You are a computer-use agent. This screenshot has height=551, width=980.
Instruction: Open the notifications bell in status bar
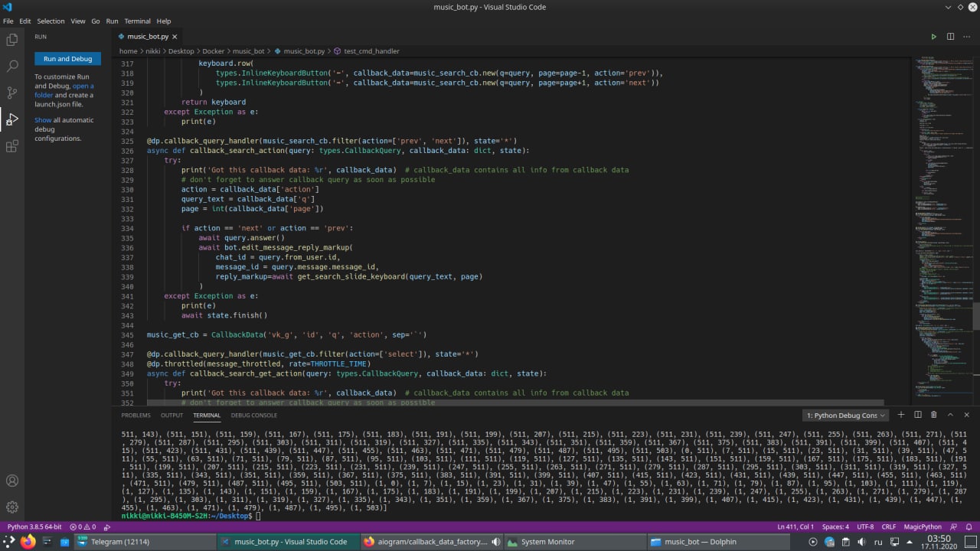pos(970,527)
